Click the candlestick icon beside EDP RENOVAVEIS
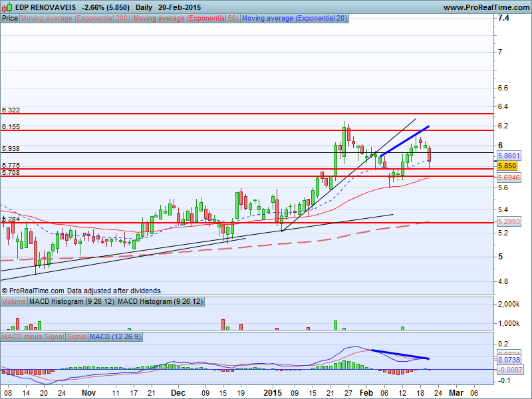 (x=7, y=7)
